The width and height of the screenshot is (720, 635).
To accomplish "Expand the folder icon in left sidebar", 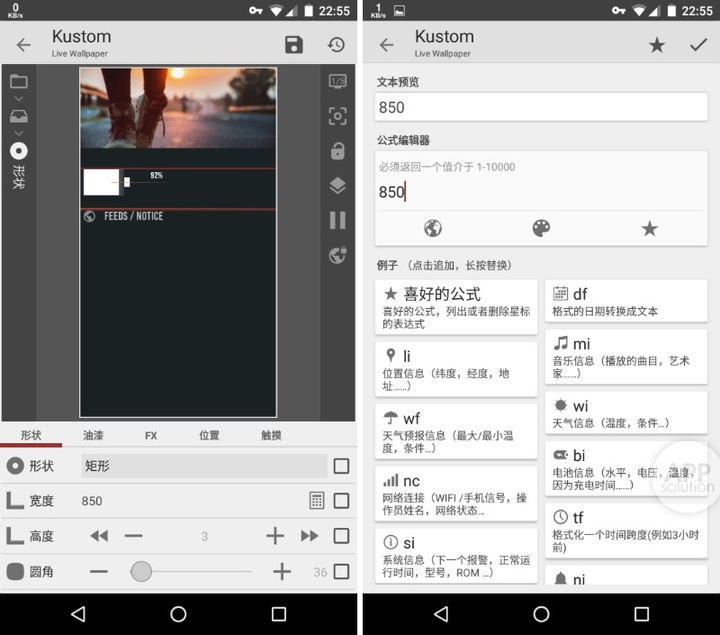I will point(18,82).
